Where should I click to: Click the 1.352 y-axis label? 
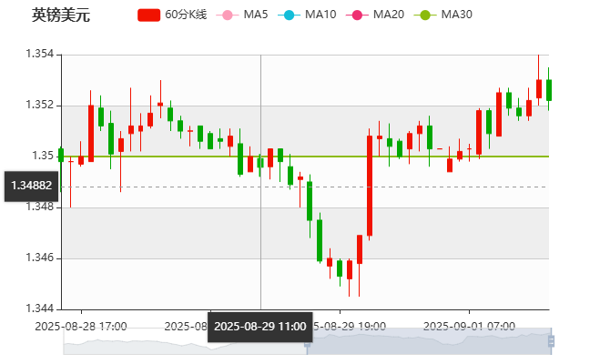tap(43, 106)
